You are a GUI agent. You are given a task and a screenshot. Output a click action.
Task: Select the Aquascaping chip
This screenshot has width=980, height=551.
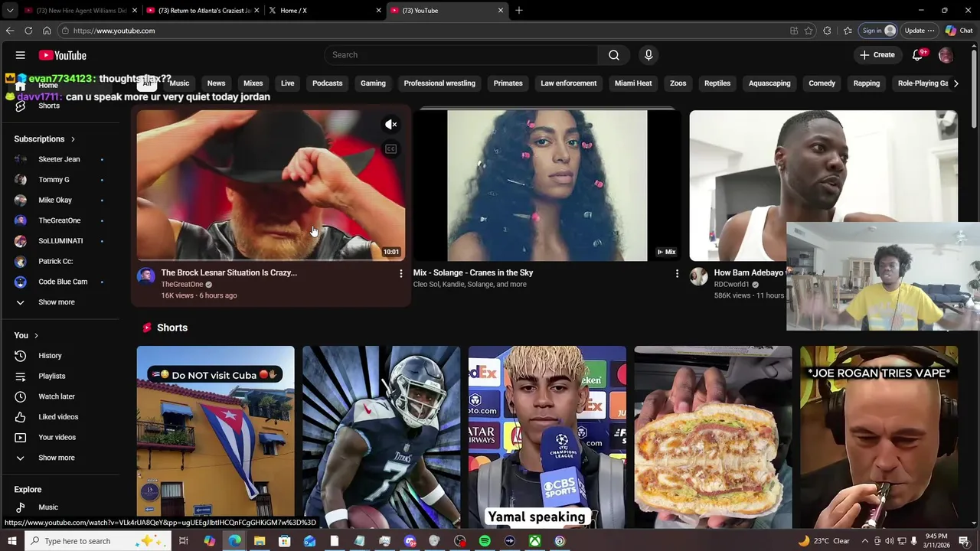(x=769, y=83)
